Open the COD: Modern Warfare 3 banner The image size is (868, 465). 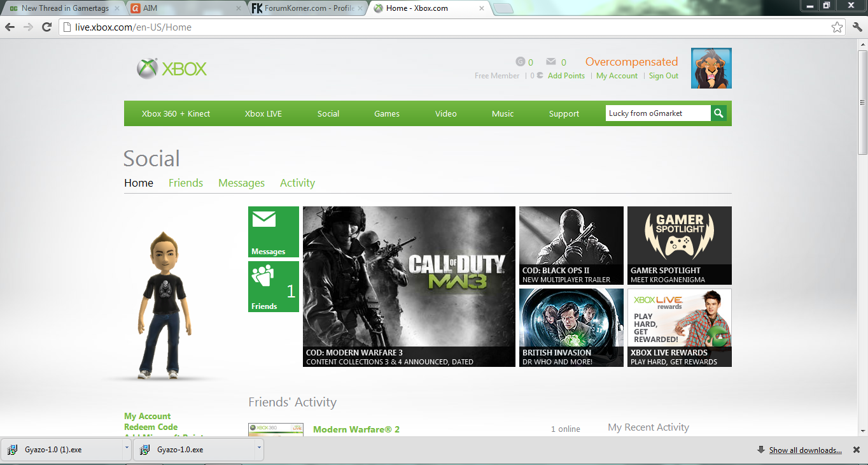[409, 287]
